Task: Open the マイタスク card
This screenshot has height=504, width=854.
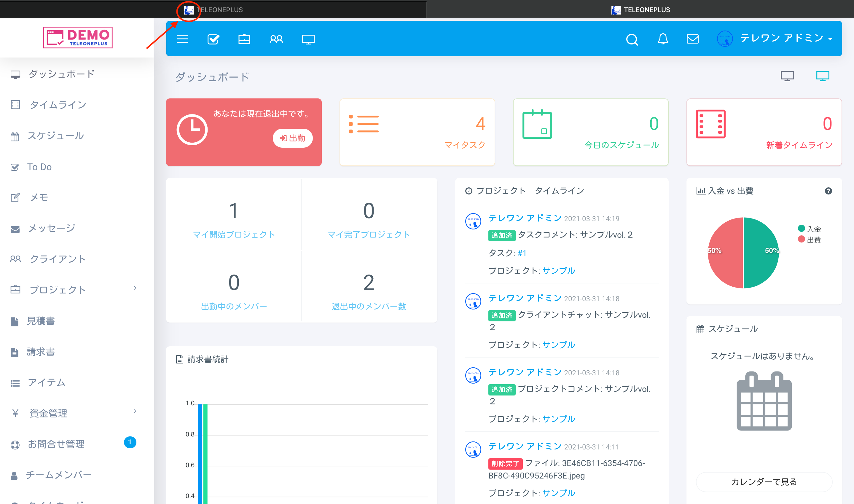Action: [417, 132]
